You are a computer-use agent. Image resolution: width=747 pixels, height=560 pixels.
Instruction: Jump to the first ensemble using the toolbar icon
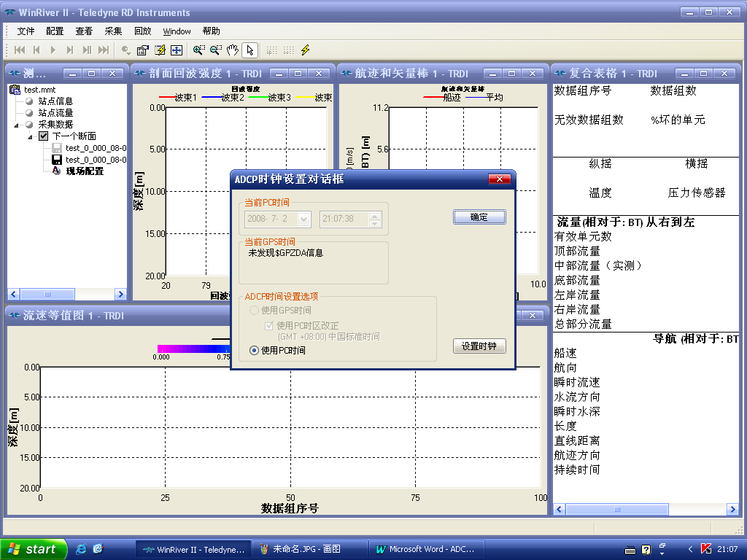(x=19, y=50)
